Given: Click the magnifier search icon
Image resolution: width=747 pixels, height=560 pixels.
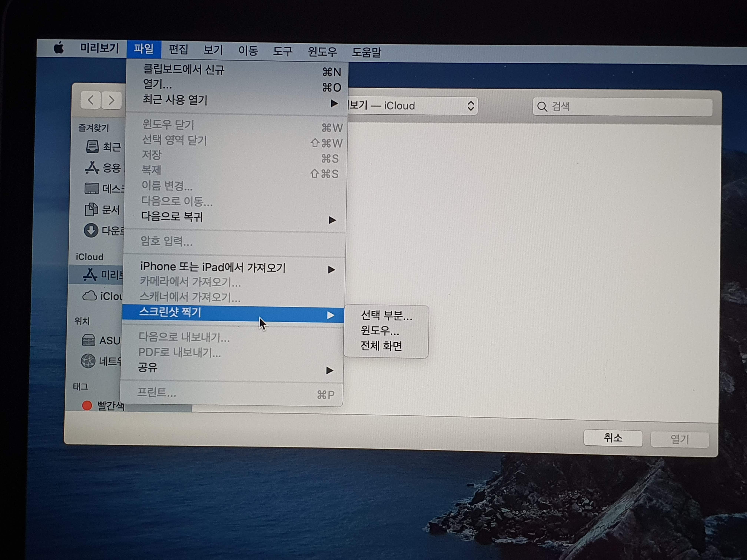Looking at the screenshot, I should coord(542,107).
